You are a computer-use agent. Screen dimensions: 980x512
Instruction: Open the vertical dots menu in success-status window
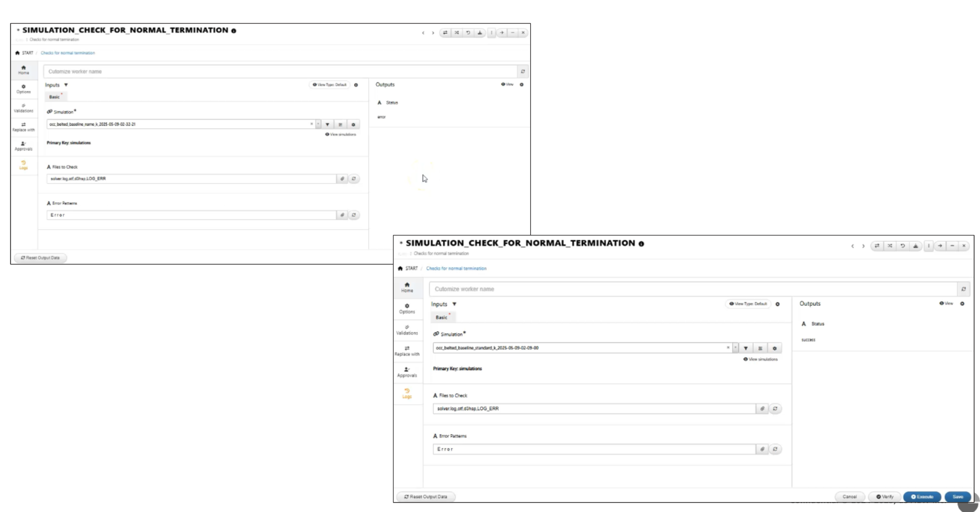[929, 245]
